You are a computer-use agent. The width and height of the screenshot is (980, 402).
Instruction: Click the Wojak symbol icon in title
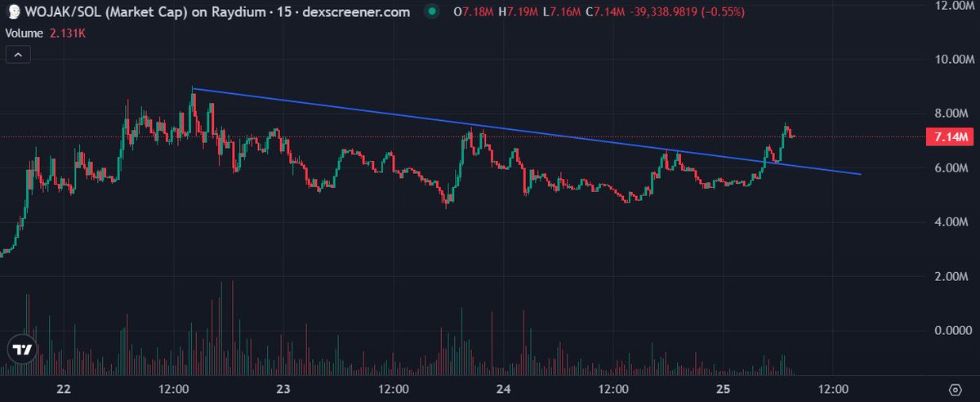12,13
